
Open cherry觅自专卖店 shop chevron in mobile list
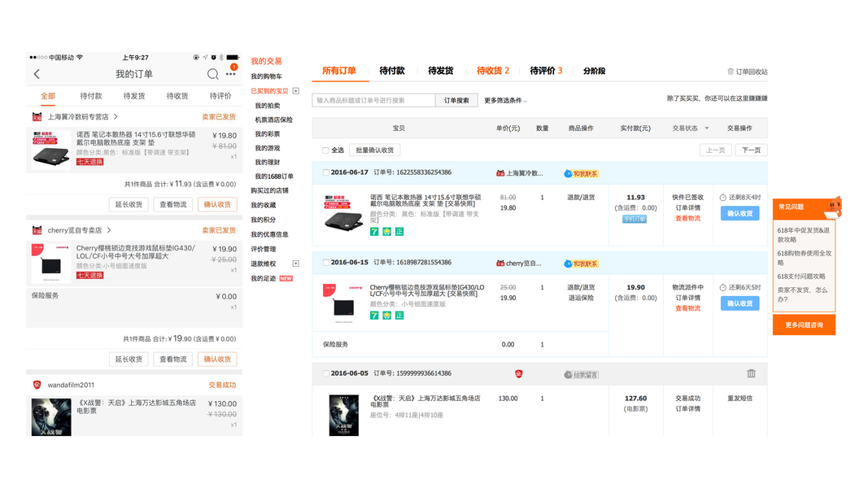coord(109,230)
